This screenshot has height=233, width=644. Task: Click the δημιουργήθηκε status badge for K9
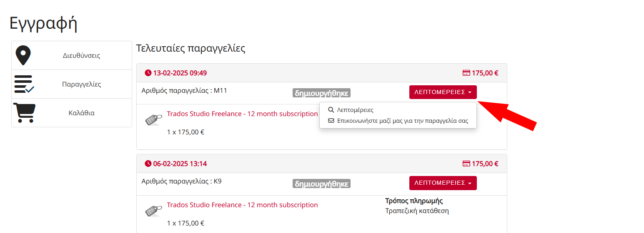tap(321, 184)
